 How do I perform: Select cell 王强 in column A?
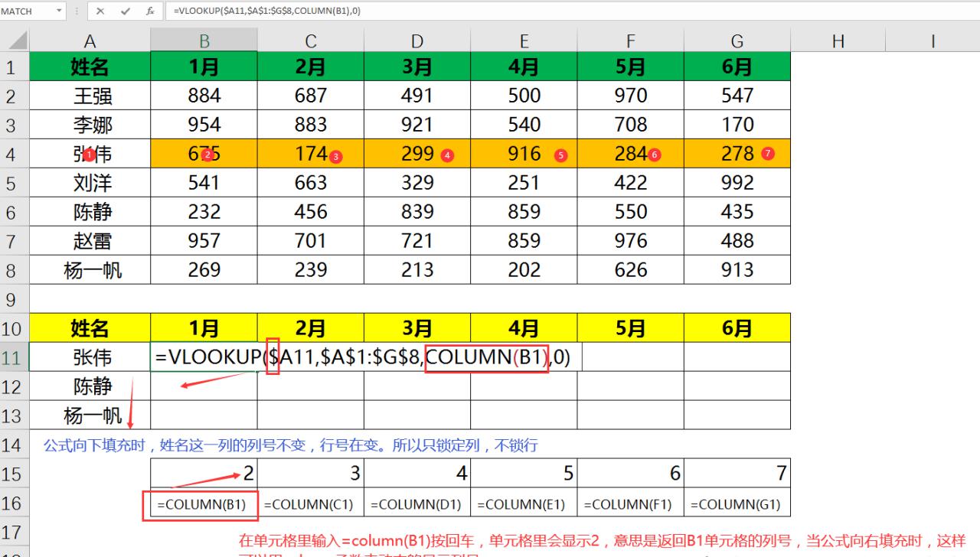point(90,96)
